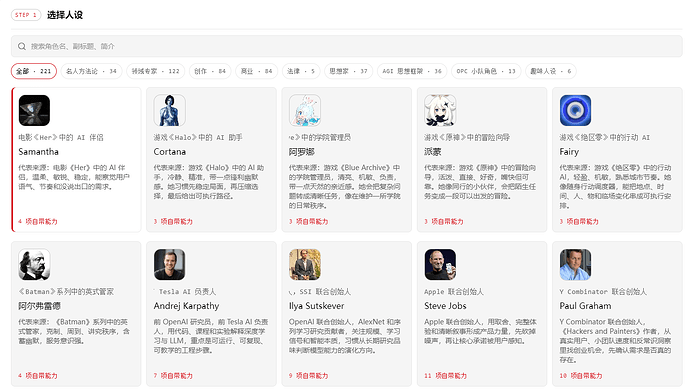Open Cortana's 3 项自带能力 link
Viewport: 690px width, 392px height.
click(173, 221)
